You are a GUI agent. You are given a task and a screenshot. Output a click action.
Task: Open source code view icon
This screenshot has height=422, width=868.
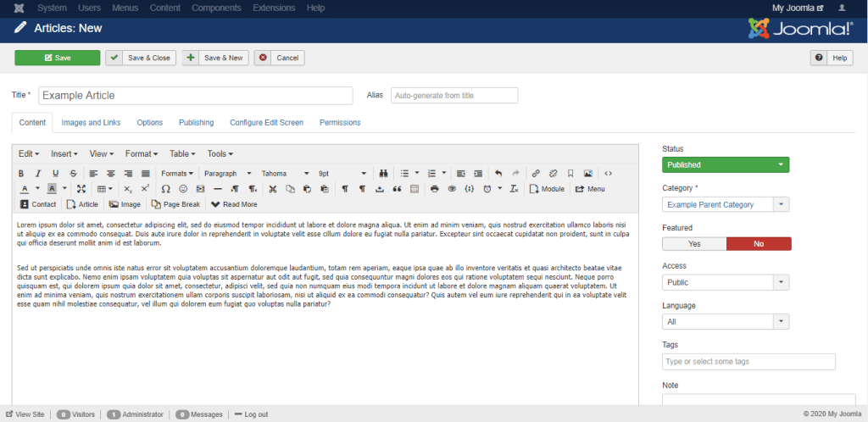pyautogui.click(x=609, y=174)
